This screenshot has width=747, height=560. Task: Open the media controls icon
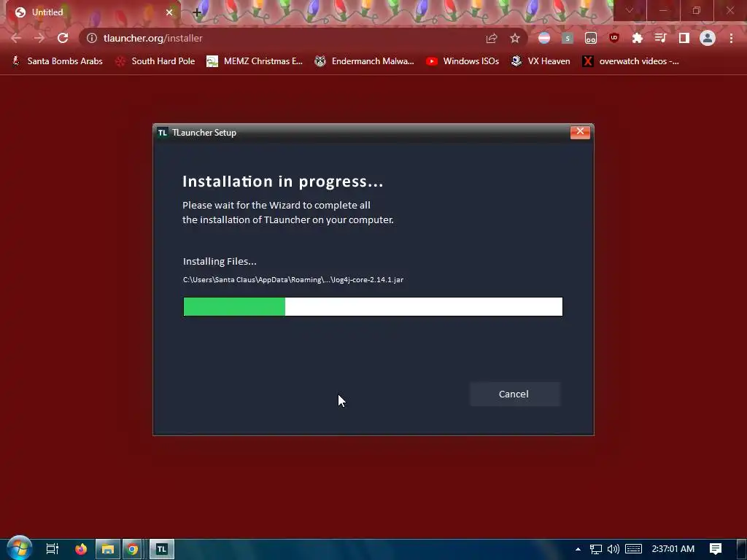point(661,38)
